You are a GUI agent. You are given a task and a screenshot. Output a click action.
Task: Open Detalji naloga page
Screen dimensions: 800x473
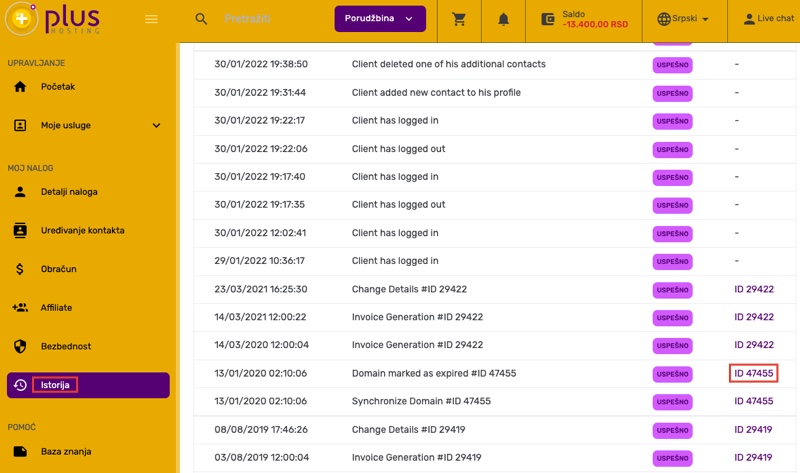[x=69, y=192]
